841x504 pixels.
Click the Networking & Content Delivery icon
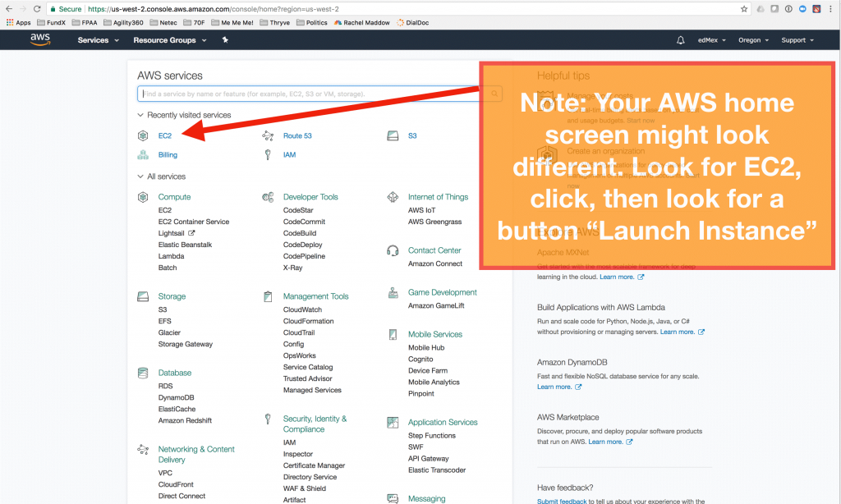pos(143,449)
